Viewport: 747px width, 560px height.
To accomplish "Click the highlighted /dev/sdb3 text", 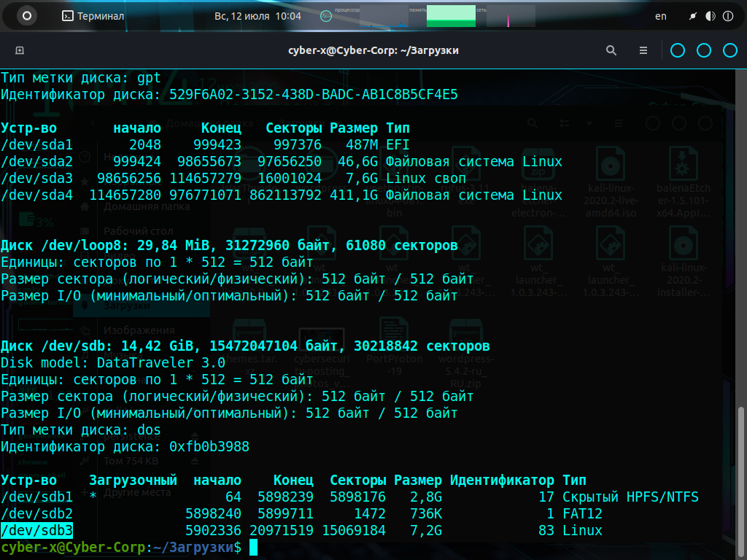I will [x=36, y=530].
